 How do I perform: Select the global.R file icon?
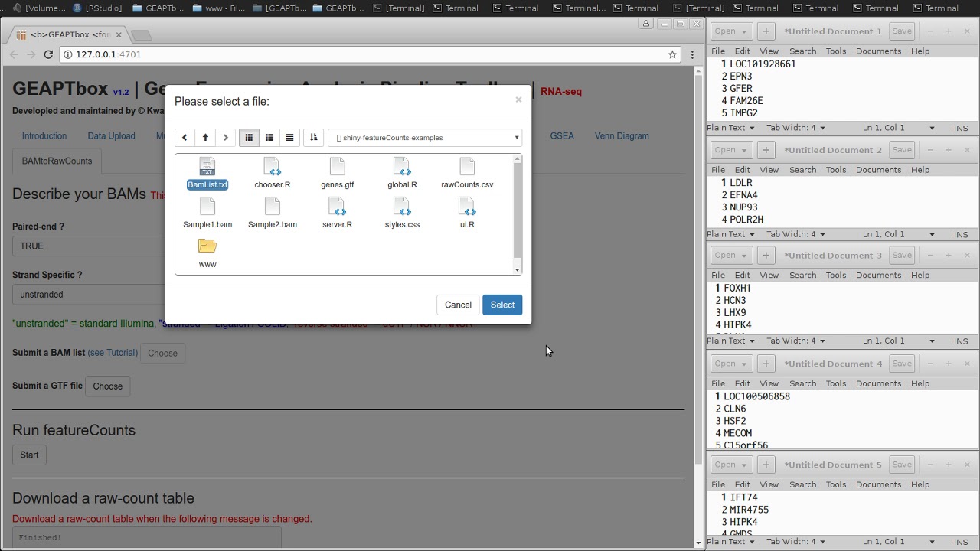point(402,166)
